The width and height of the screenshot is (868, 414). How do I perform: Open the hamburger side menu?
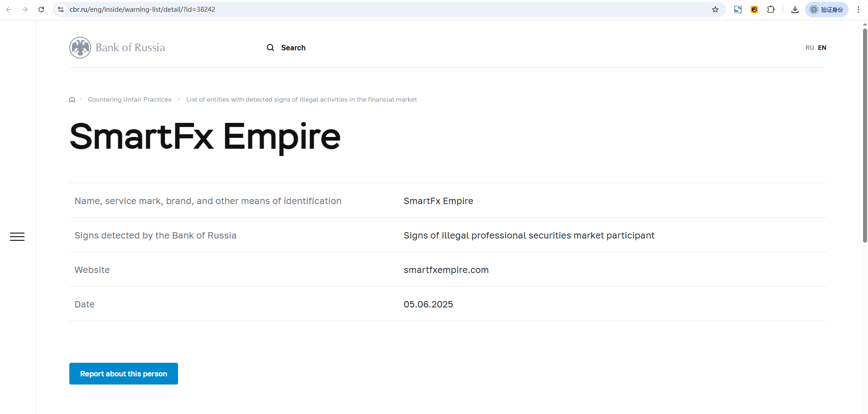(17, 237)
